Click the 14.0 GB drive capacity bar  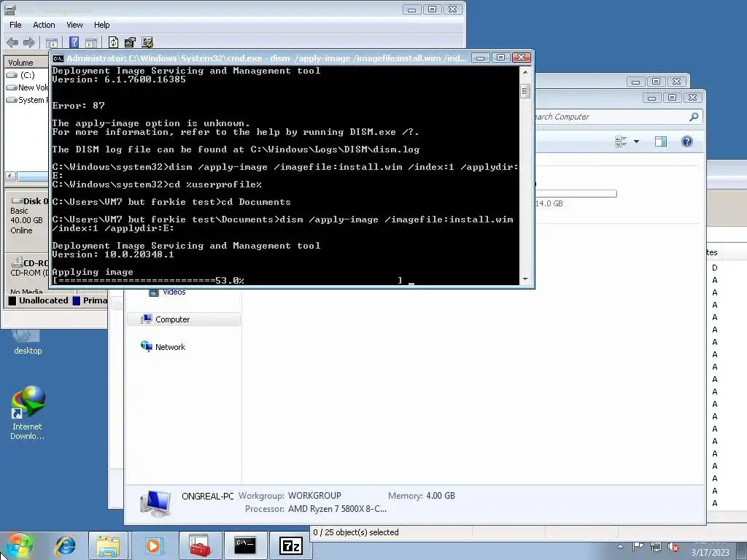576,193
